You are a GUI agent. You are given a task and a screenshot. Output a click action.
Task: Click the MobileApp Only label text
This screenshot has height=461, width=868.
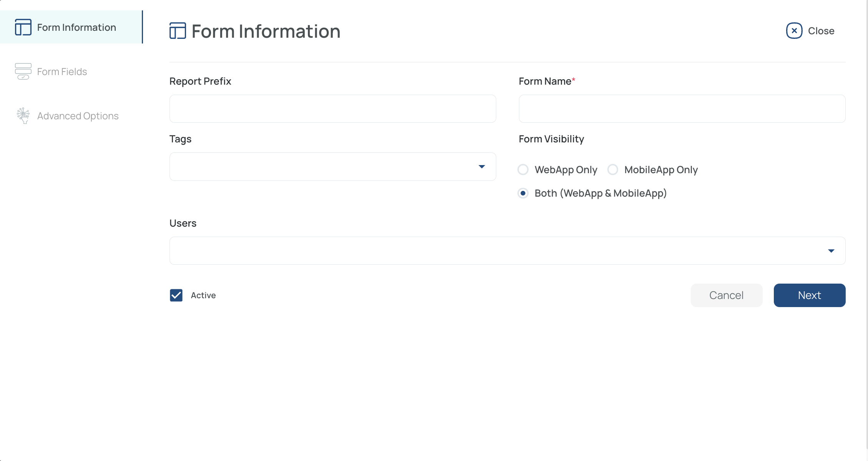pyautogui.click(x=661, y=170)
